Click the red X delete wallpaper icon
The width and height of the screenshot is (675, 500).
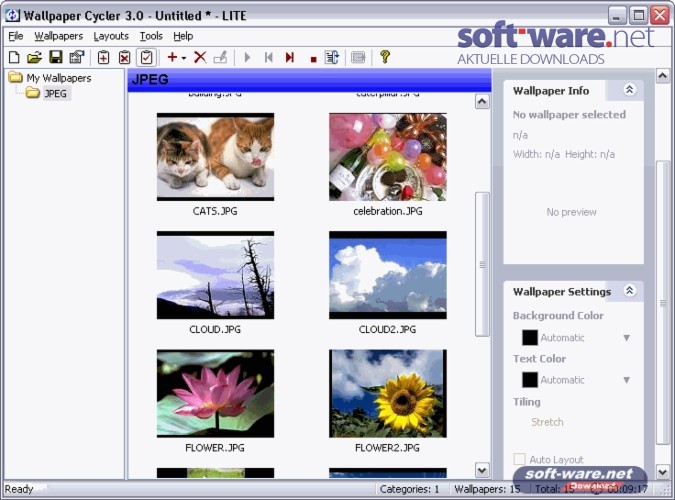coord(200,57)
